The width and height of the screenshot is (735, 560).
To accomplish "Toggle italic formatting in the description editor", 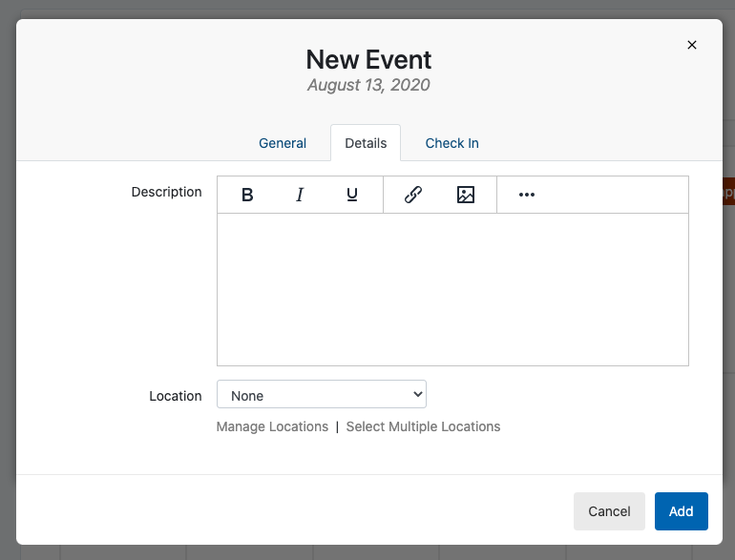I will click(300, 195).
